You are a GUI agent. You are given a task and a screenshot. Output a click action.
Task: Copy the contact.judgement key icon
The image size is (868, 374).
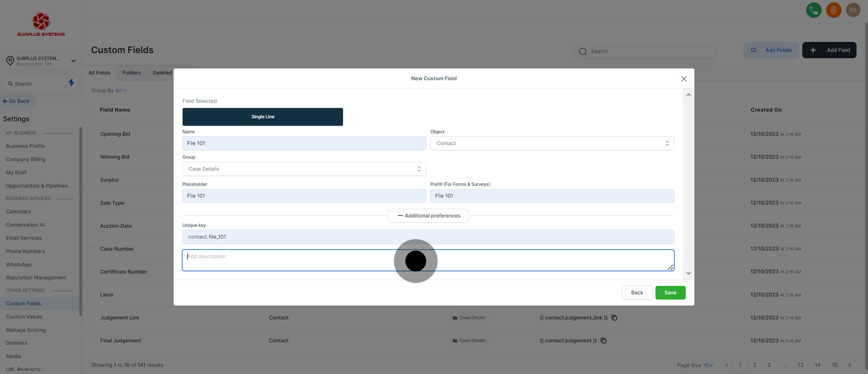click(603, 341)
